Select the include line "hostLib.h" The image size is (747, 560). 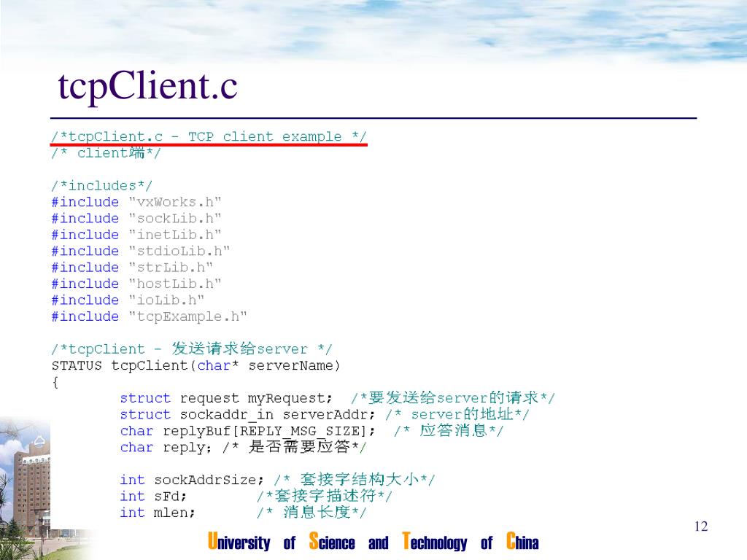point(136,284)
